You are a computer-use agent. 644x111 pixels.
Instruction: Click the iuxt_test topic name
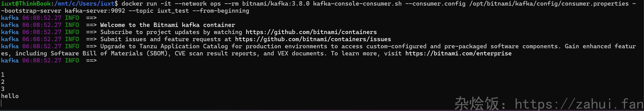point(173,11)
